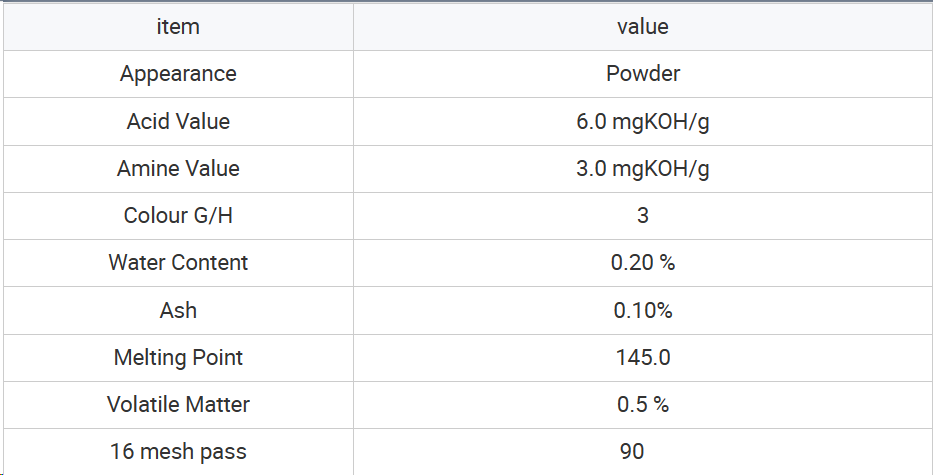Click the 'value' column header
Screen dimensions: 933x475
click(x=643, y=27)
